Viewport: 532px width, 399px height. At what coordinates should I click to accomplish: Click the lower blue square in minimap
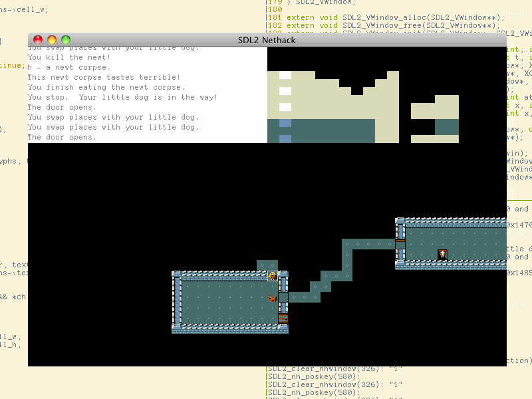point(285,138)
